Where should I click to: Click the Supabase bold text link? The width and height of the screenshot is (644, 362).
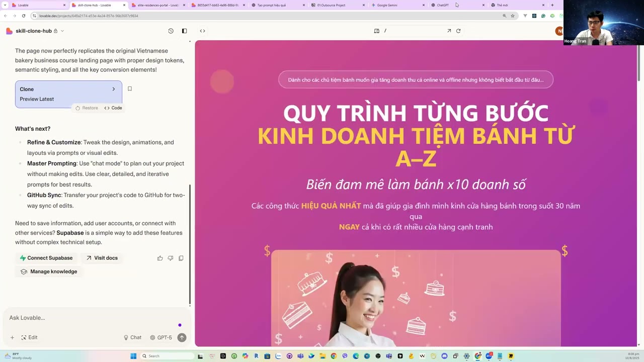tap(69, 233)
